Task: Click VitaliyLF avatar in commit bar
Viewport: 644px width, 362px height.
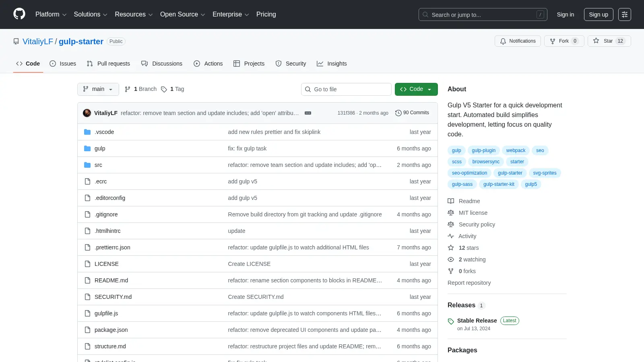Action: [87, 113]
